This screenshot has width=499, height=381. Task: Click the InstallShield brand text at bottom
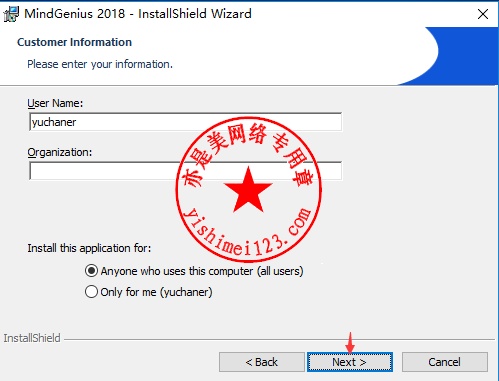32,338
